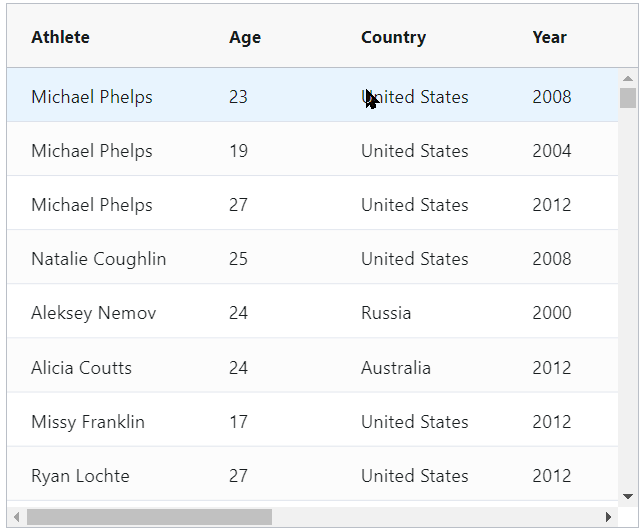Click the horizontal scrollbar left arrow
This screenshot has height=532, width=644.
click(x=16, y=517)
